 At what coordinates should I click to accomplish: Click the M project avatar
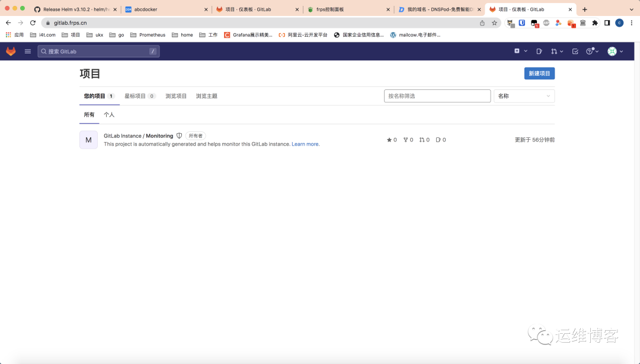pos(88,140)
